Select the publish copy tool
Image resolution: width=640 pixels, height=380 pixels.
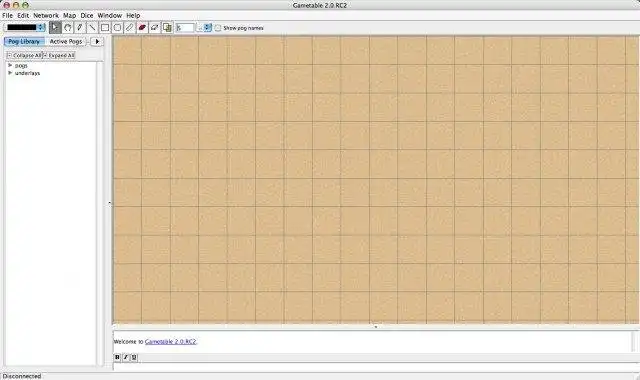pos(167,28)
